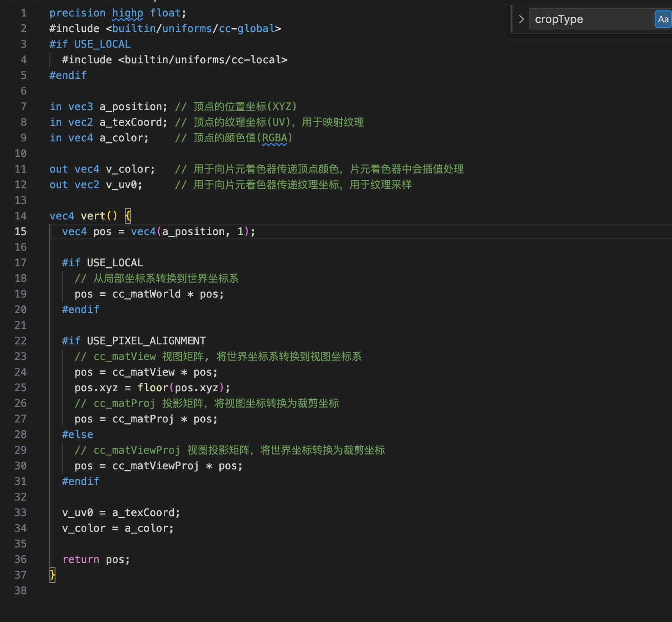Click the cc-local include path on line 4
Image resolution: width=672 pixels, height=622 pixels.
click(203, 60)
